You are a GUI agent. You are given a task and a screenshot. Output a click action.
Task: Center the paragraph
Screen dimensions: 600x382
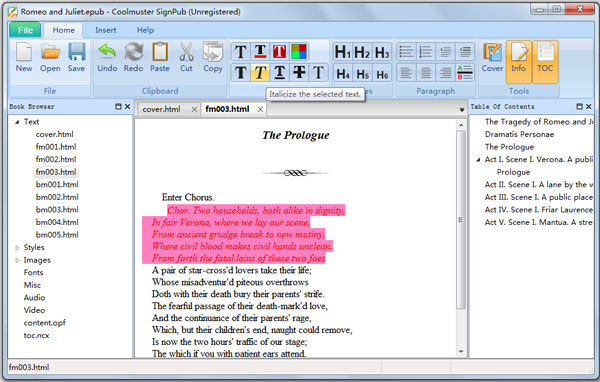click(x=426, y=73)
